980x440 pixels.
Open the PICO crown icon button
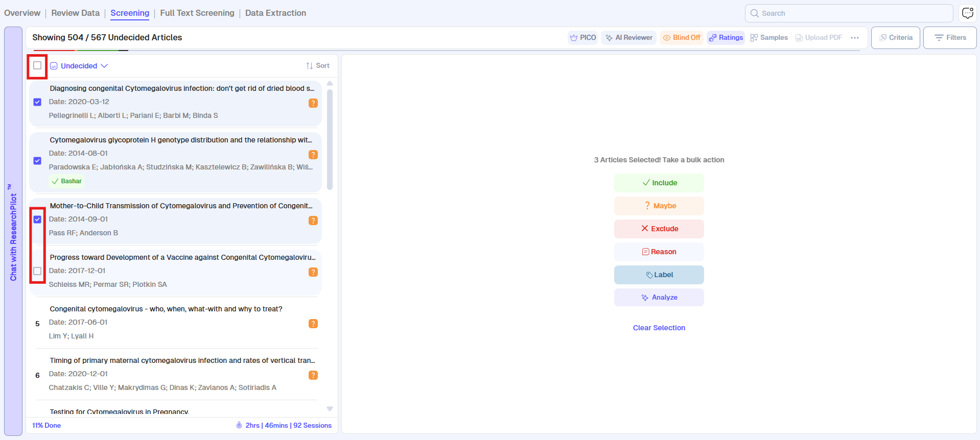coord(582,38)
